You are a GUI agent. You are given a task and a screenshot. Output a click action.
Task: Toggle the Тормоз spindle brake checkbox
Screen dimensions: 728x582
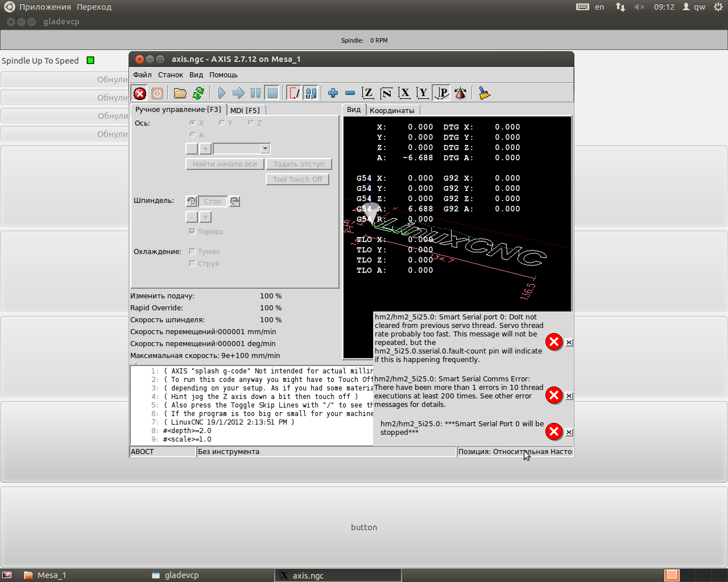(x=192, y=231)
